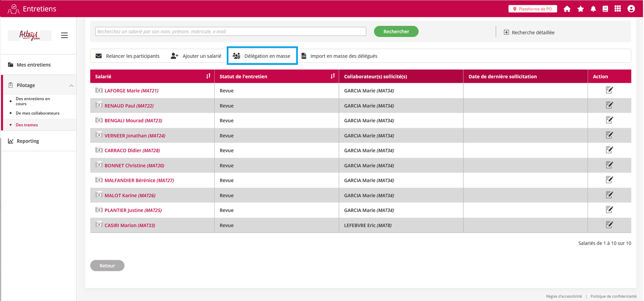Open the documentation book icon in the header
Viewport: 644px width, 301px height.
(x=606, y=9)
